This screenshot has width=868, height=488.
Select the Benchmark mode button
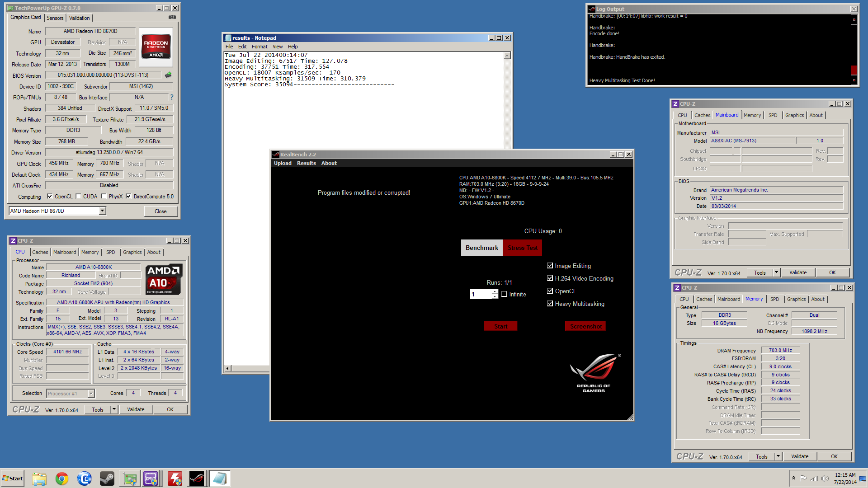pyautogui.click(x=482, y=248)
